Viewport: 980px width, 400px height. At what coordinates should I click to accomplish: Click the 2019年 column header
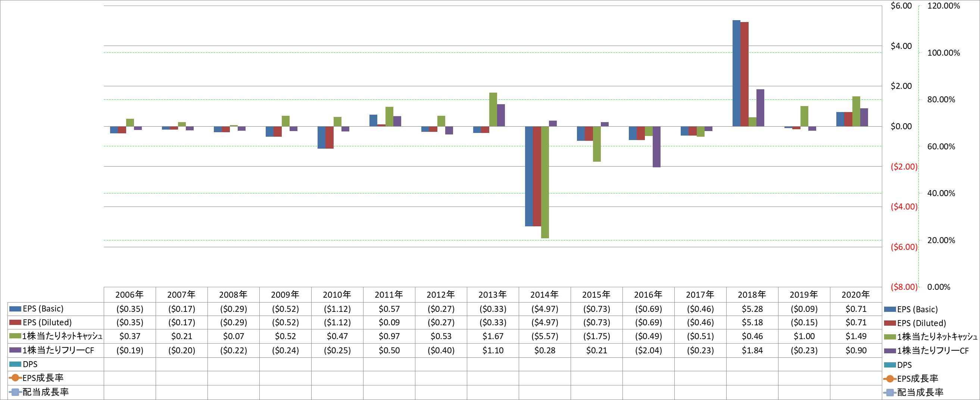click(x=804, y=295)
